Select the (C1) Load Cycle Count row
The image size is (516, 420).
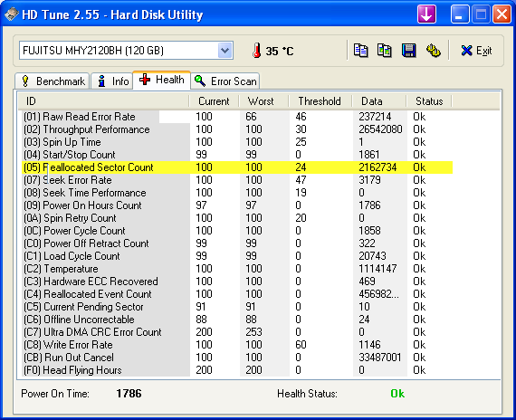point(237,256)
